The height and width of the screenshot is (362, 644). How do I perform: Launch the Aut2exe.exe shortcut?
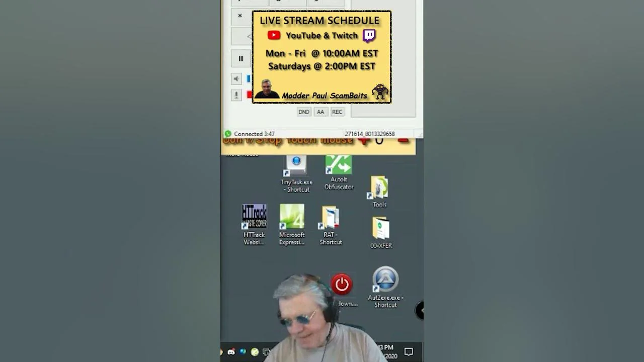pyautogui.click(x=385, y=280)
